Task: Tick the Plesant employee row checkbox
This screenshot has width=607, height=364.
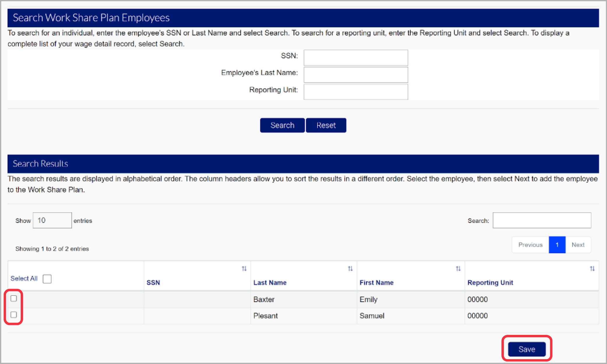Action: [x=14, y=315]
